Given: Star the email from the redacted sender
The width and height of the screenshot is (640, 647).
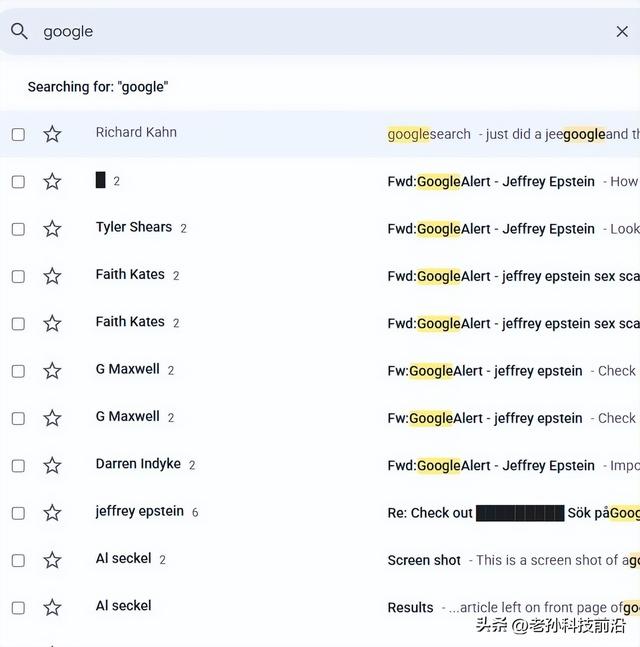Looking at the screenshot, I should pyautogui.click(x=52, y=182).
